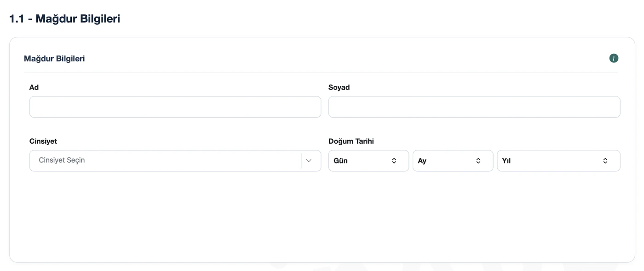Click the Cinsiyet chevron-down arrow icon
Viewport: 644px width, 271px height.
click(x=309, y=161)
